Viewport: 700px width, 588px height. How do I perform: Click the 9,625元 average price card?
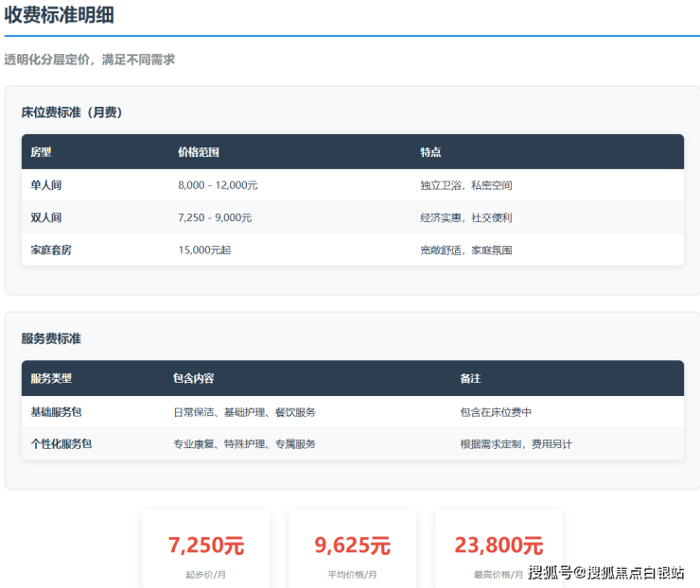352,548
